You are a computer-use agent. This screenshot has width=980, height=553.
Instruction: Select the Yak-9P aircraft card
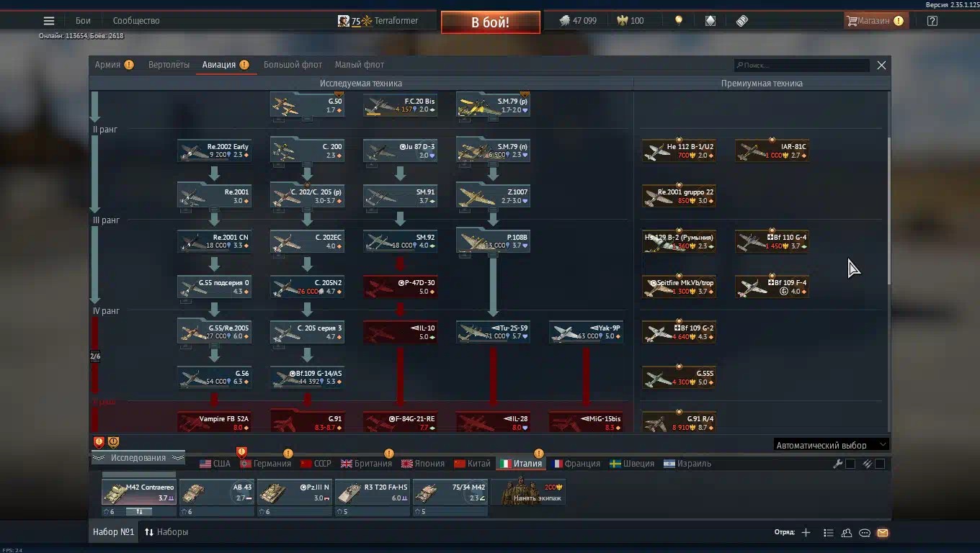point(586,332)
